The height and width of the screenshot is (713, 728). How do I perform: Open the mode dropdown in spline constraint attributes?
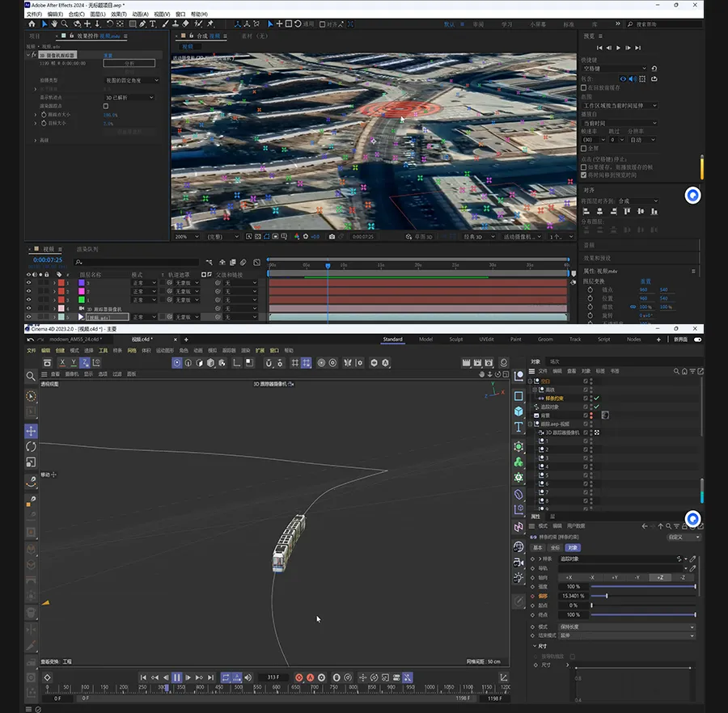[x=627, y=627]
